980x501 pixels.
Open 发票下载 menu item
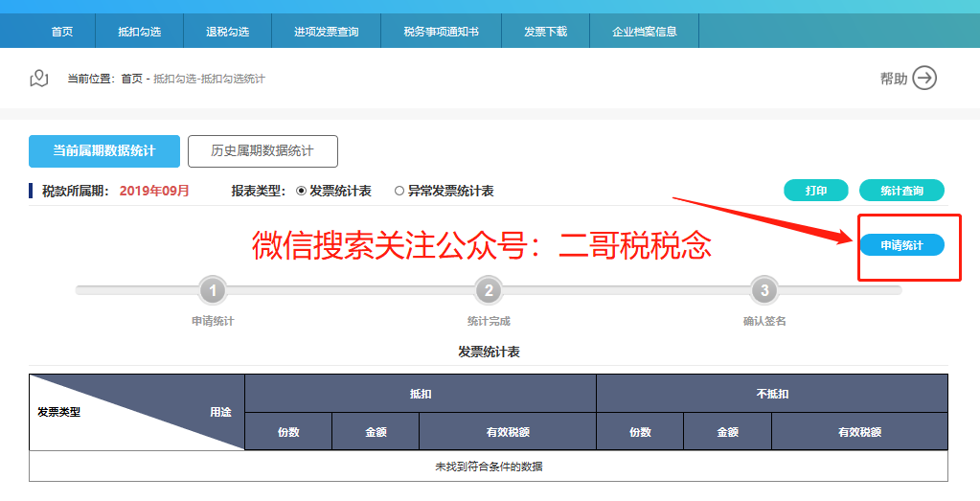[x=546, y=32]
